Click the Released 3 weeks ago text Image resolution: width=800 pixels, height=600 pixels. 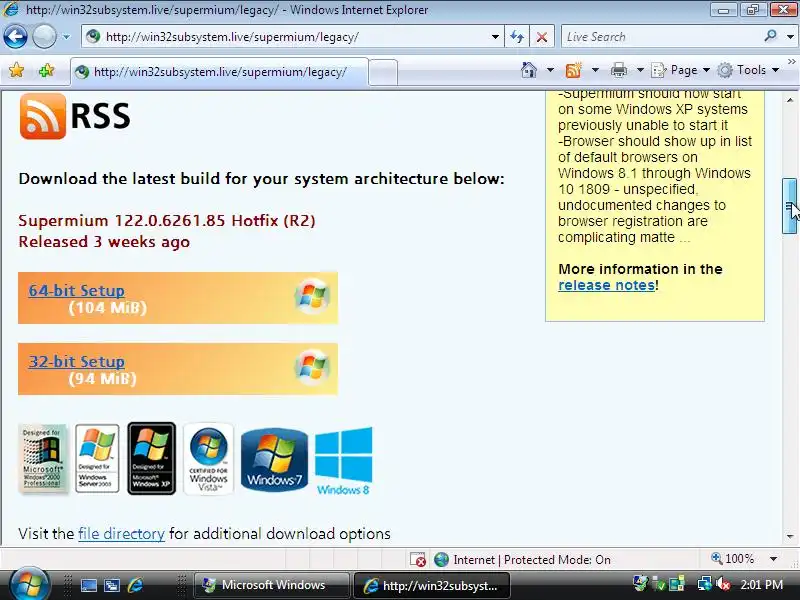coord(104,241)
